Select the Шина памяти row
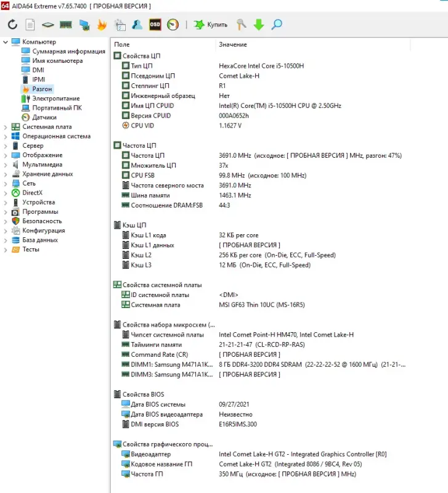 click(x=261, y=195)
